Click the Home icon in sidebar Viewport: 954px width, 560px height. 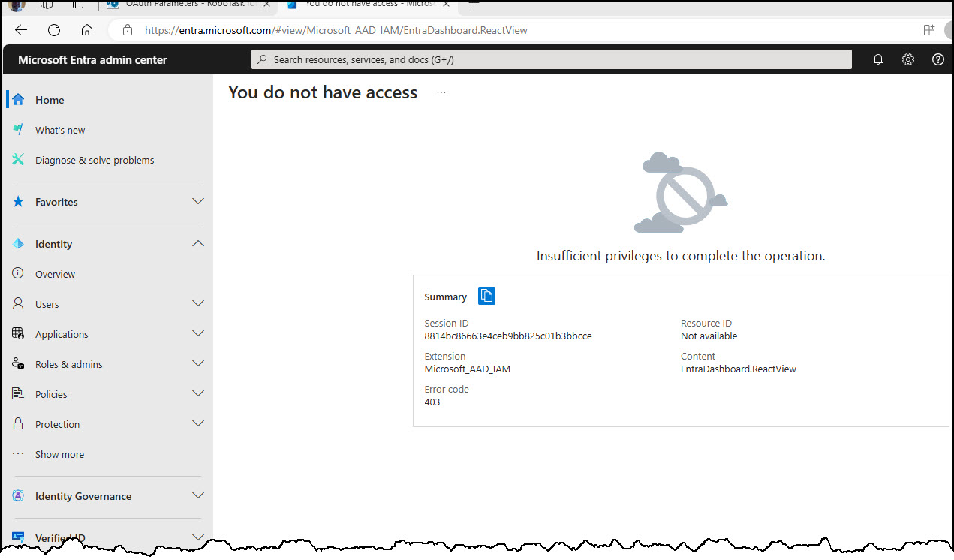coord(18,99)
